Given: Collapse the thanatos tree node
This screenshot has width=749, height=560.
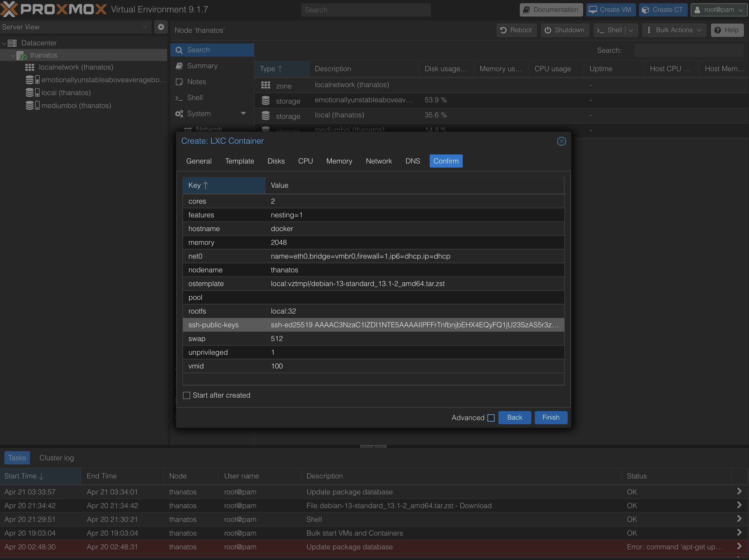Looking at the screenshot, I should click(x=13, y=56).
